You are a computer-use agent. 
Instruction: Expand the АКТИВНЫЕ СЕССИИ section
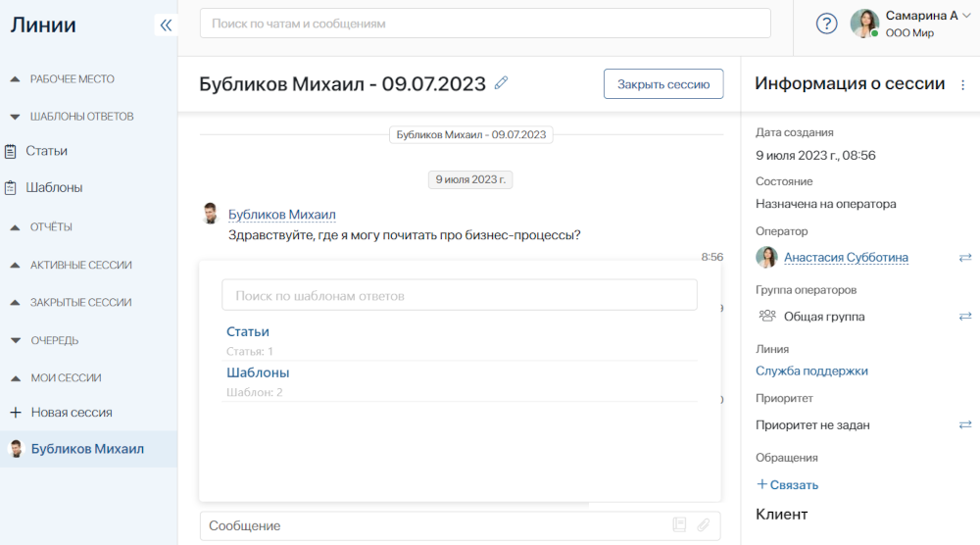[x=15, y=265]
